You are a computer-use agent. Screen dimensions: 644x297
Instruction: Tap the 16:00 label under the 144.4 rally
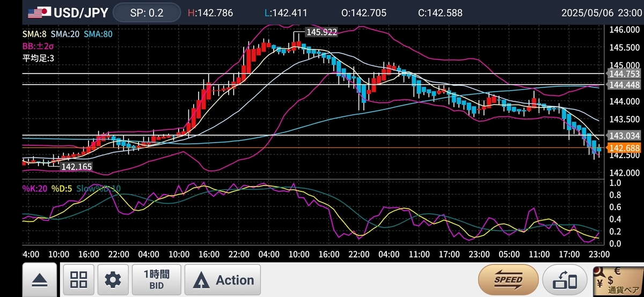click(x=208, y=254)
